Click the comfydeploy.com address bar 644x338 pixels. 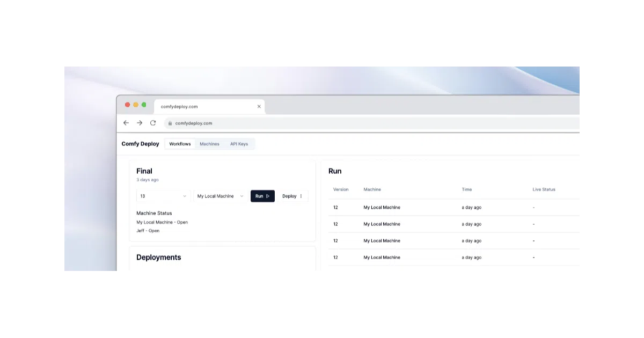pyautogui.click(x=370, y=123)
